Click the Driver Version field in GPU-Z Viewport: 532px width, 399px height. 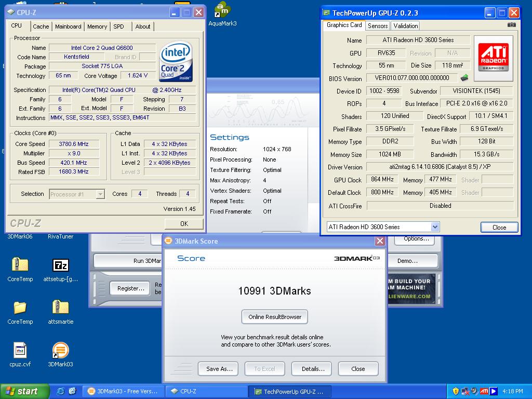pos(440,167)
